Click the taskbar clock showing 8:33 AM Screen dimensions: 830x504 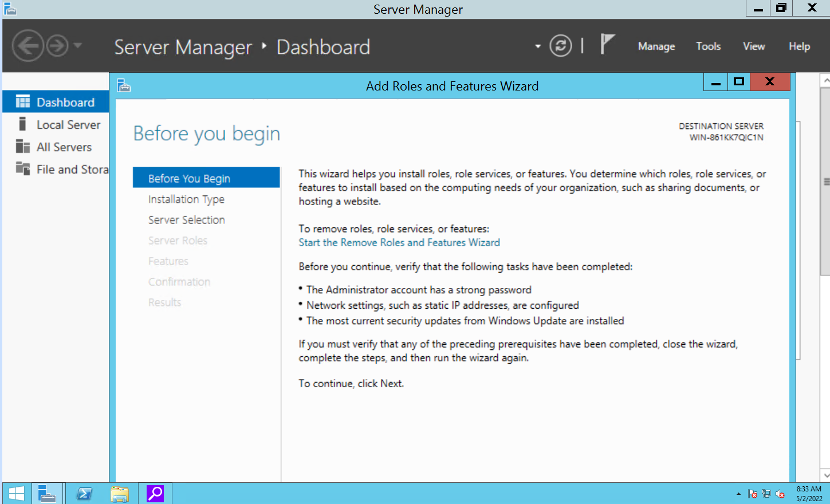[x=809, y=494]
